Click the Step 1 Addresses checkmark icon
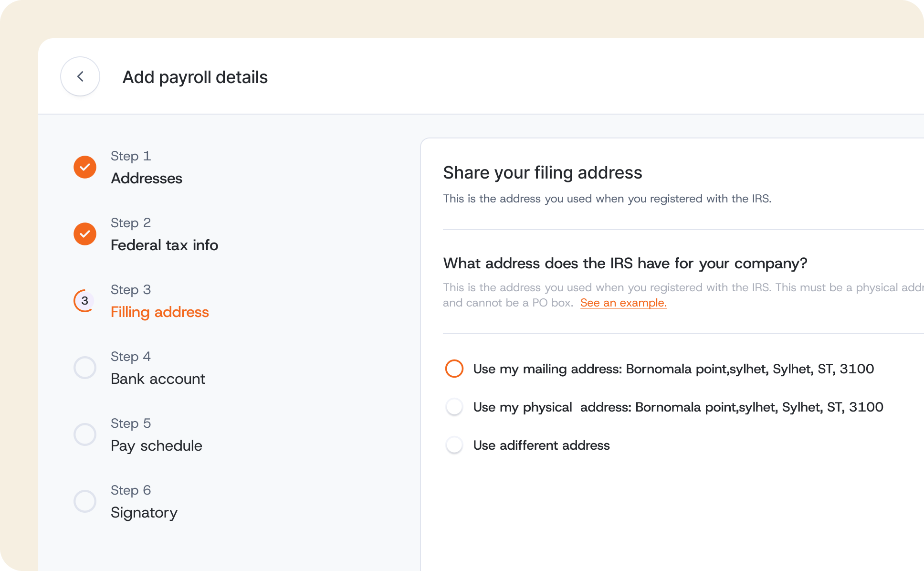The width and height of the screenshot is (924, 571). (x=84, y=167)
